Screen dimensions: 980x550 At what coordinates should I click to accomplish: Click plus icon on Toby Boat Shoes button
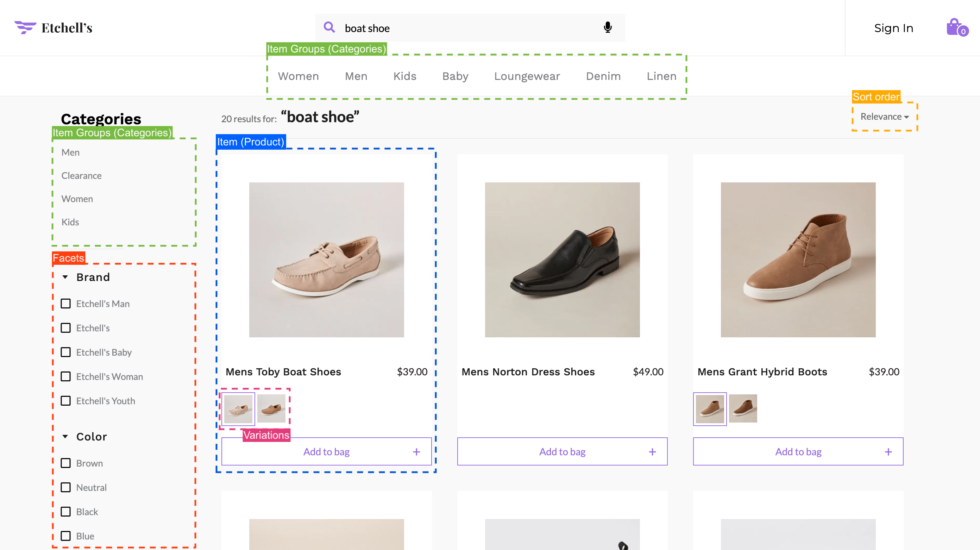416,452
